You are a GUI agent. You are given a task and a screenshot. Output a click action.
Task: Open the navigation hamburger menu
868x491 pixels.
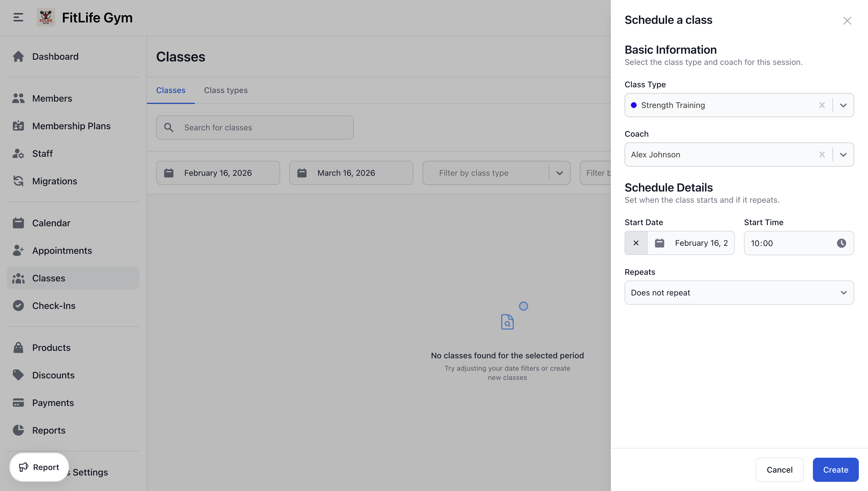pyautogui.click(x=18, y=18)
